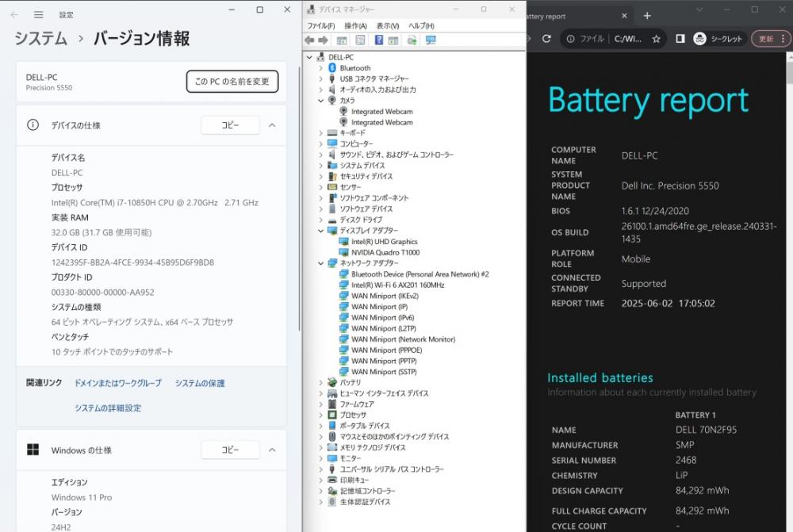Click the Windows logo beside Windows の仕様
The height and width of the screenshot is (532, 793).
click(33, 450)
